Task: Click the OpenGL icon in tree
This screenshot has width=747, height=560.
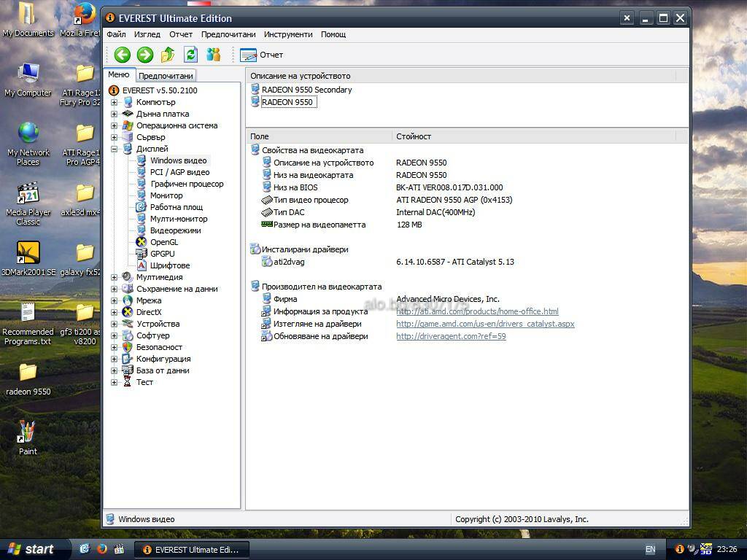Action: click(x=142, y=242)
